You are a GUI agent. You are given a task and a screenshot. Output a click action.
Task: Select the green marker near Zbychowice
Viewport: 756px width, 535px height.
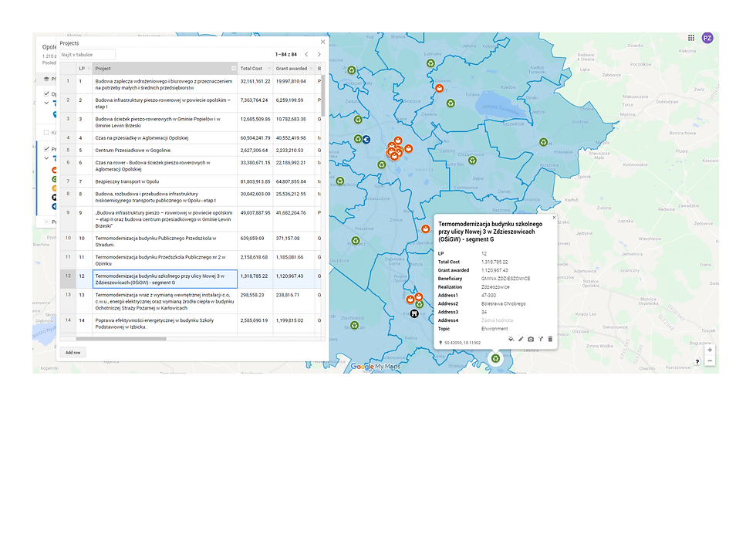354,325
